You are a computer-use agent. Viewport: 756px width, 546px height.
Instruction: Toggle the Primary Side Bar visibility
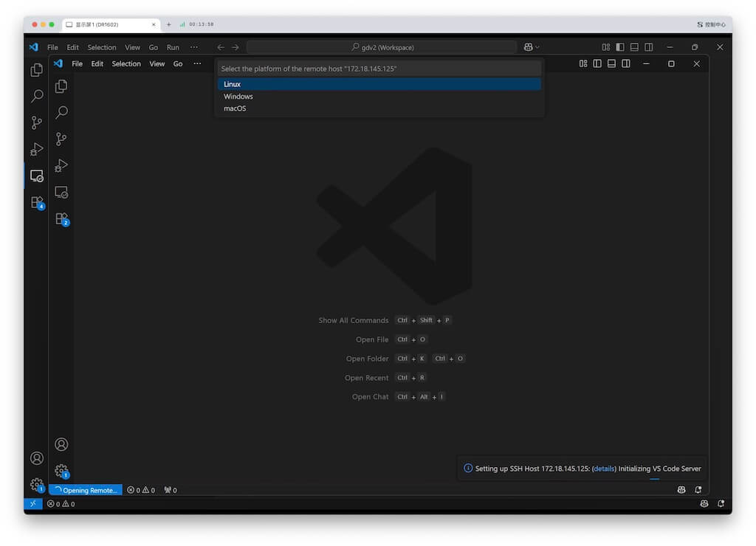597,63
